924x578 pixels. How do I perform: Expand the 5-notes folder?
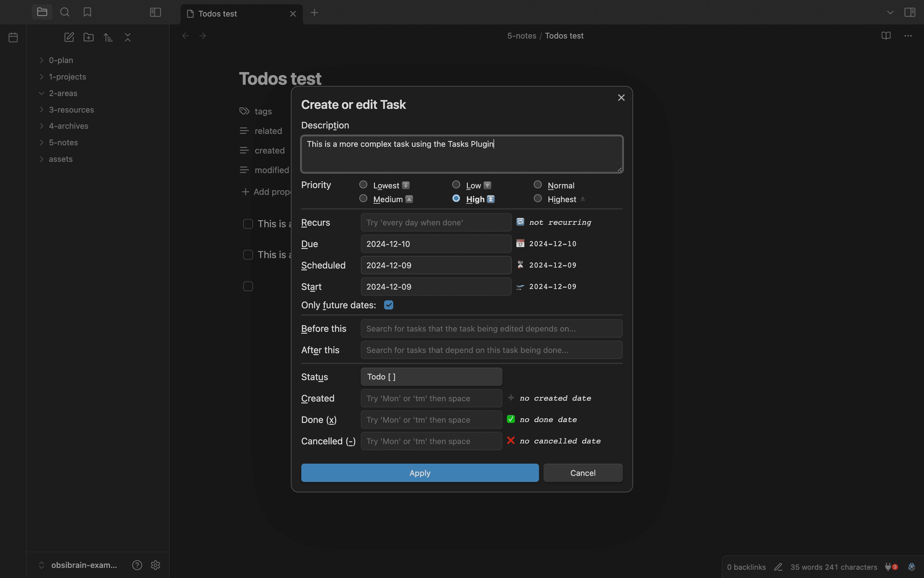pyautogui.click(x=42, y=143)
